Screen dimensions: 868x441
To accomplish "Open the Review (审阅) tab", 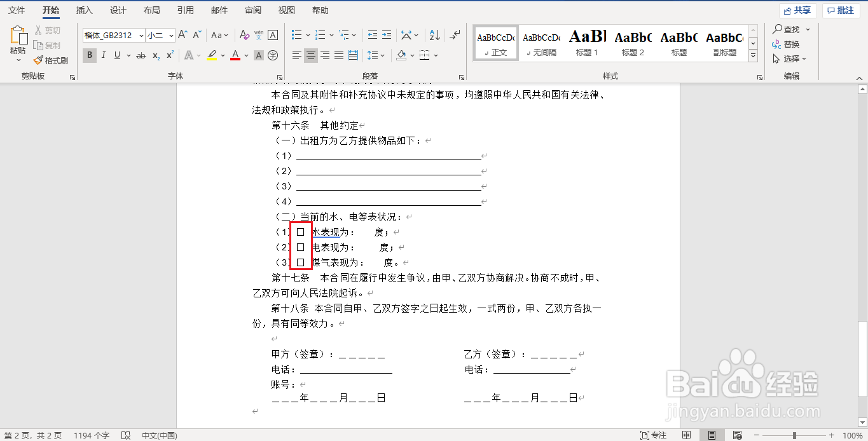I will [x=252, y=10].
